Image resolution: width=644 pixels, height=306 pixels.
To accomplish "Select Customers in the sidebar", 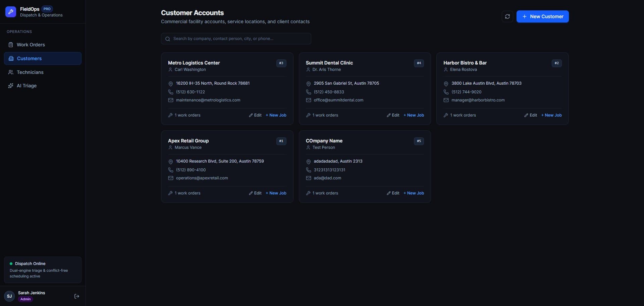I will click(43, 58).
